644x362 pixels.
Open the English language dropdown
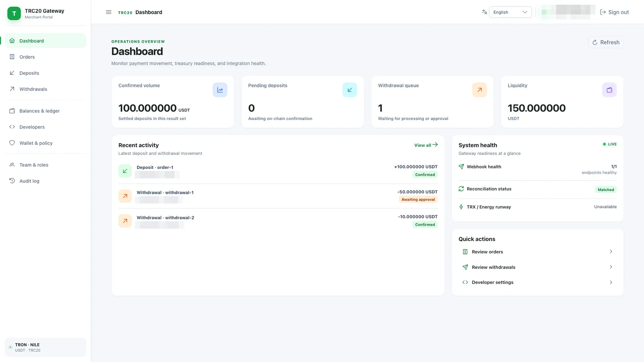(x=510, y=12)
